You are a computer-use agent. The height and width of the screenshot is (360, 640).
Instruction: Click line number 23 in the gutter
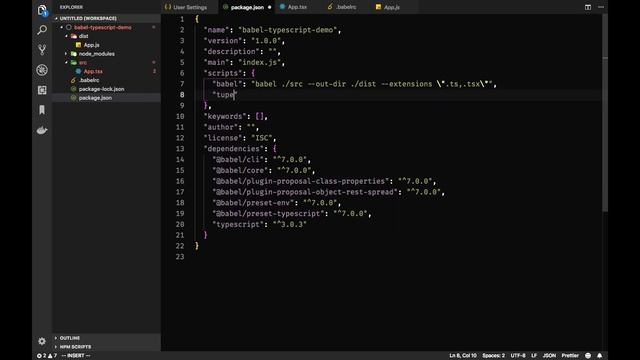tap(180, 257)
